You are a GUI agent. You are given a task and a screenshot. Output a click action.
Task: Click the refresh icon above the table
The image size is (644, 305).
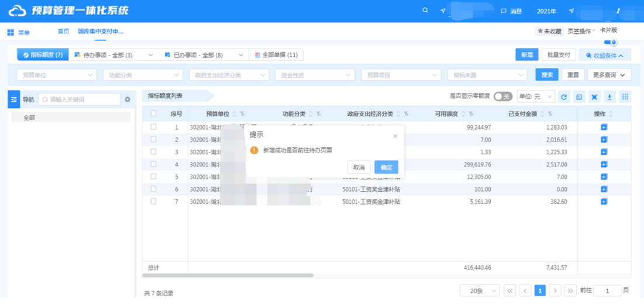[x=564, y=97]
